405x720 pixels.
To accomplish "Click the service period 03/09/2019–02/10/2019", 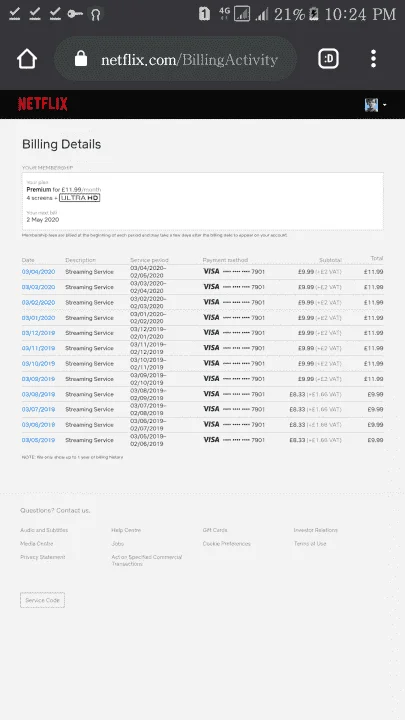I will [x=148, y=379].
